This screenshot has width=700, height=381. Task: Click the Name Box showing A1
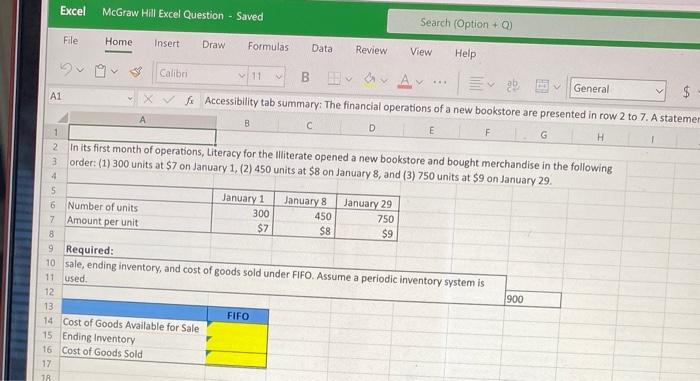tap(91, 97)
